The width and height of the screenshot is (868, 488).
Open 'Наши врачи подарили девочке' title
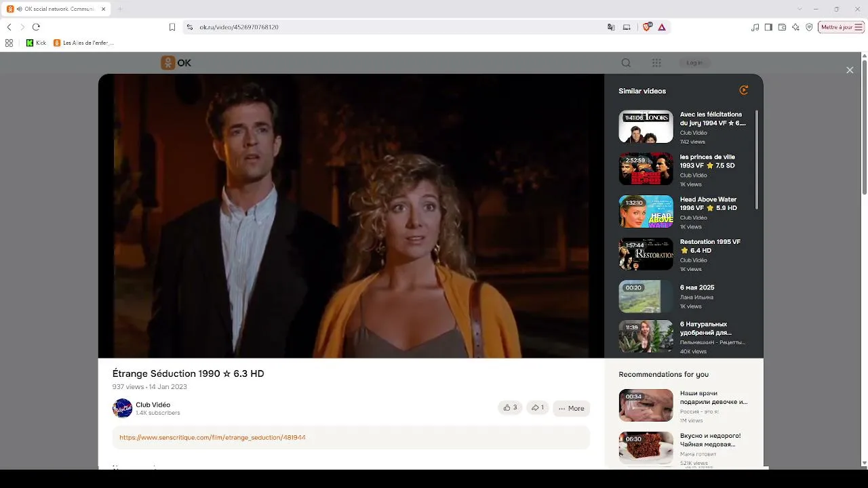(713, 397)
